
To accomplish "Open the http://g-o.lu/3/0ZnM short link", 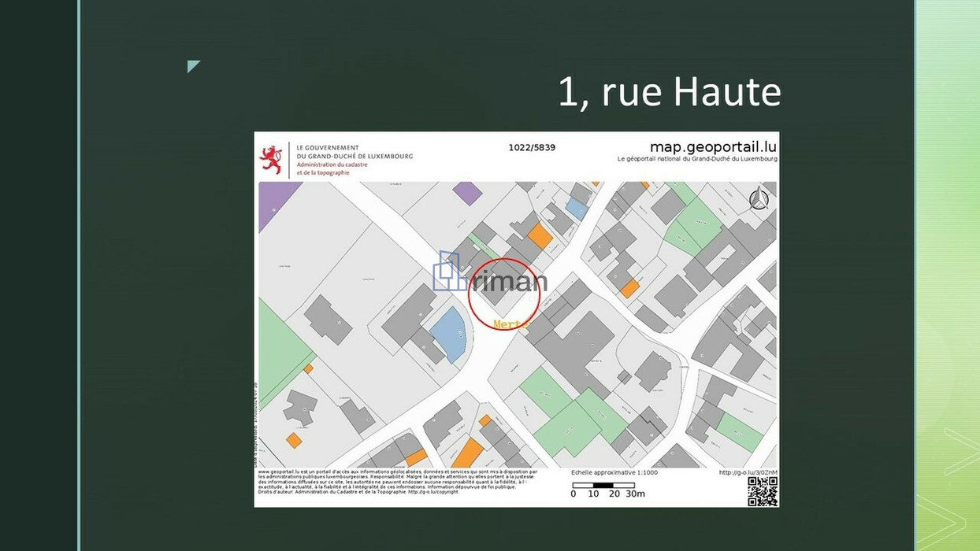I will 748,472.
